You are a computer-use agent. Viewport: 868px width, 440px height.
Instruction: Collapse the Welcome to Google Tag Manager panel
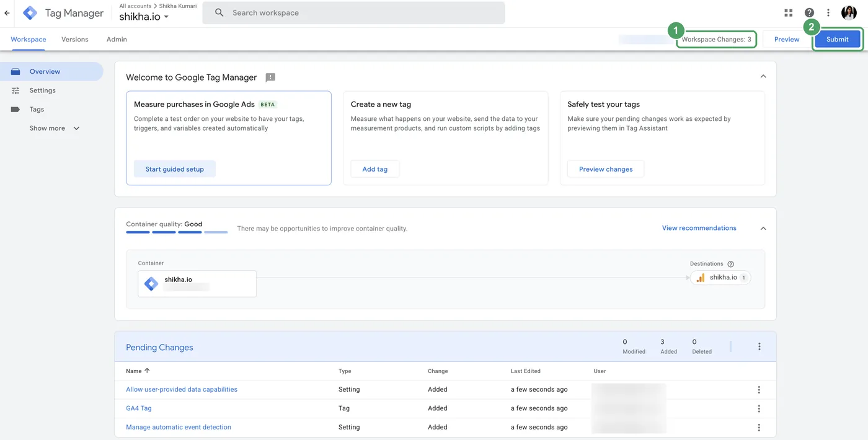(763, 76)
